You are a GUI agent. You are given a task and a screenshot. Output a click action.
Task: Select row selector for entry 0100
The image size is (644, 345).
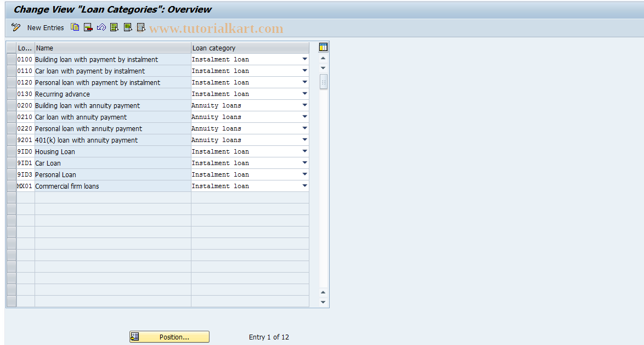point(12,59)
